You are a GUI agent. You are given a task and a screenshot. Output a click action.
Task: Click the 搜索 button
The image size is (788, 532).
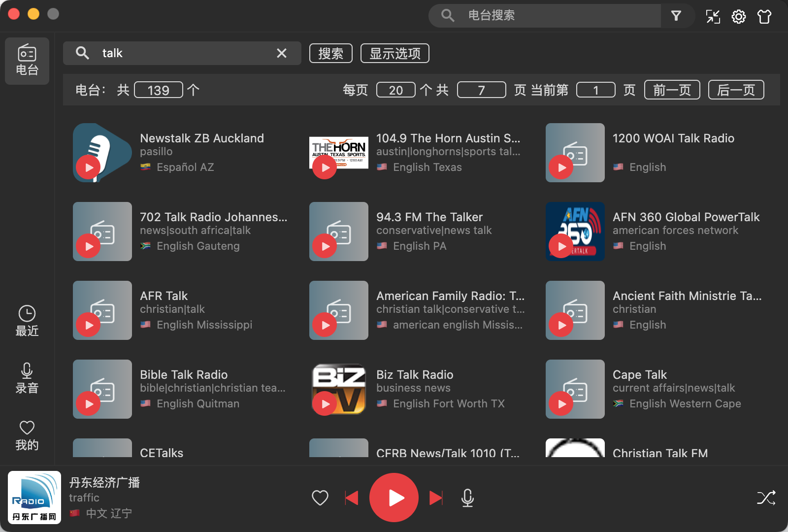pos(331,53)
